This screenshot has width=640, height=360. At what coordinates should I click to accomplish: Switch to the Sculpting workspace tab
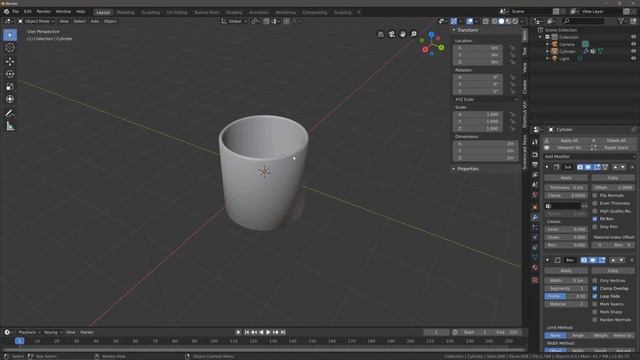(x=151, y=12)
